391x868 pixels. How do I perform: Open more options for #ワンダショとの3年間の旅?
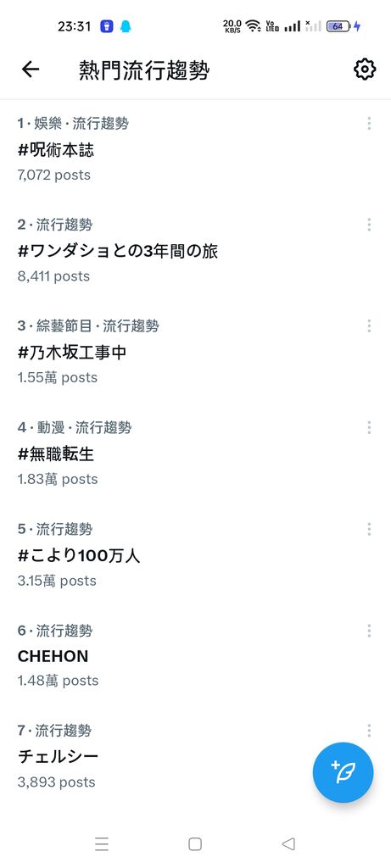369,225
